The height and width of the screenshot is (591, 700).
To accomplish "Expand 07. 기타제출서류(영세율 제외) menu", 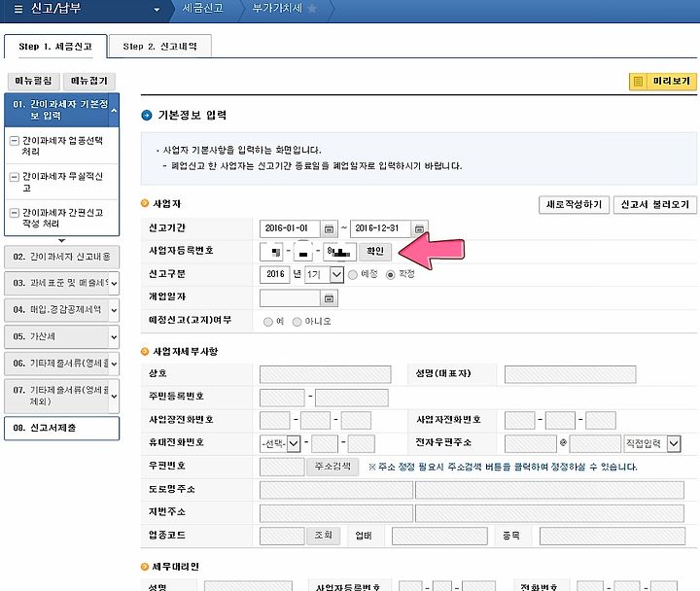I will coord(114,396).
